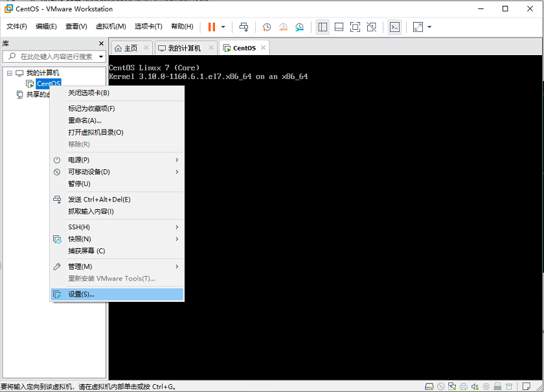
Task: Click the webcam device status bar icon
Action: [x=486, y=386]
